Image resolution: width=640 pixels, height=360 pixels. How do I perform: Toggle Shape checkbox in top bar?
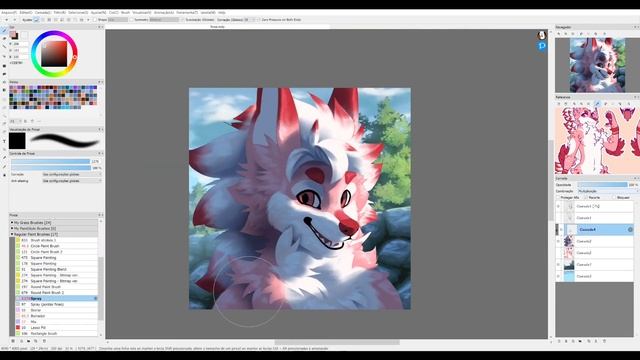point(95,20)
